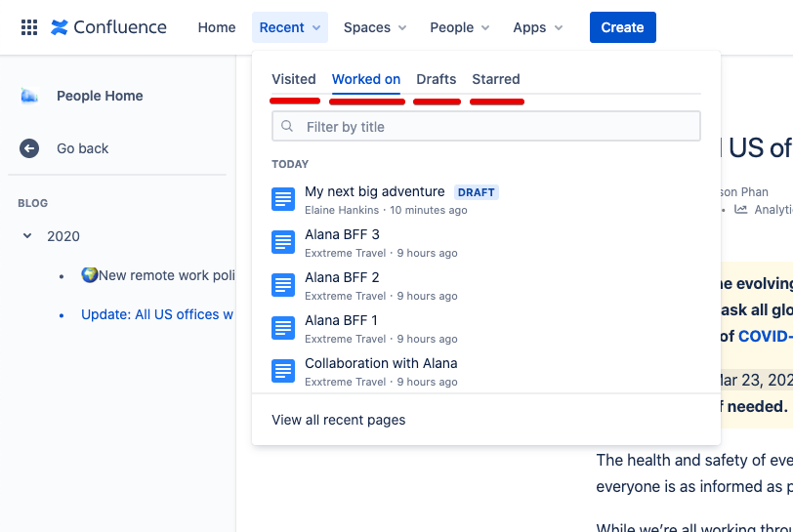Click Go back in sidebar
Screen dimensions: 793x532
coord(82,148)
